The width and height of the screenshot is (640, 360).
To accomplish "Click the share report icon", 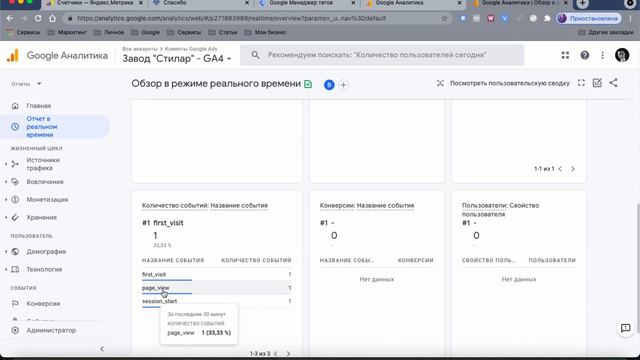I will (613, 83).
